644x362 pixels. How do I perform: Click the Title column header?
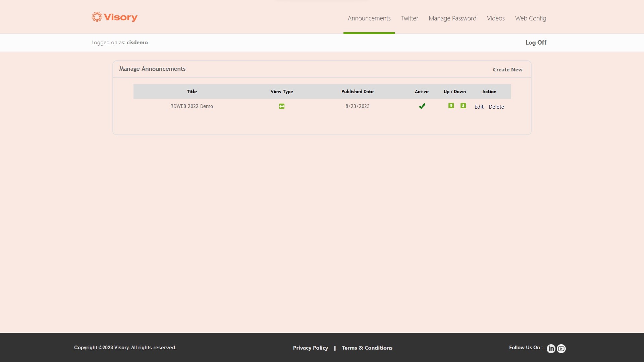pos(192,91)
